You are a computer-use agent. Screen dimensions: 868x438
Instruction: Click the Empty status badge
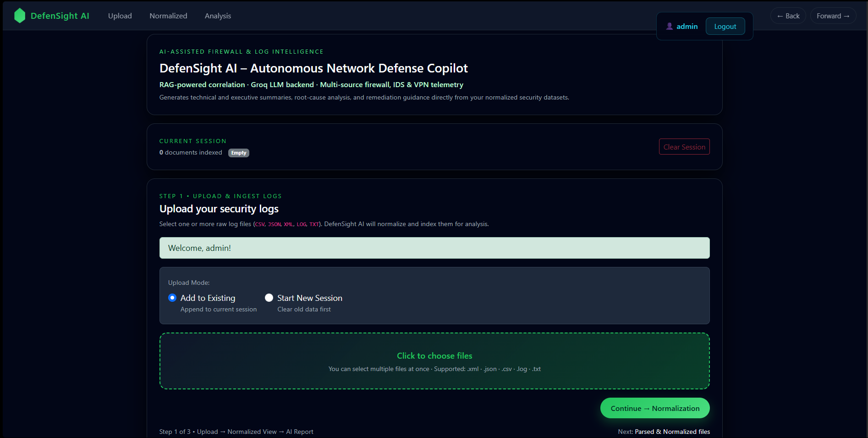(x=239, y=153)
